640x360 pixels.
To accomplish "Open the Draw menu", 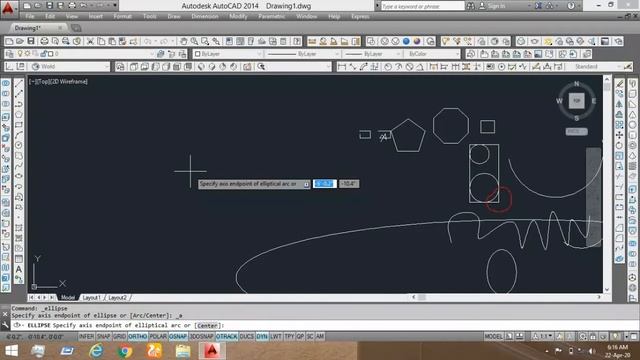I will (174, 16).
